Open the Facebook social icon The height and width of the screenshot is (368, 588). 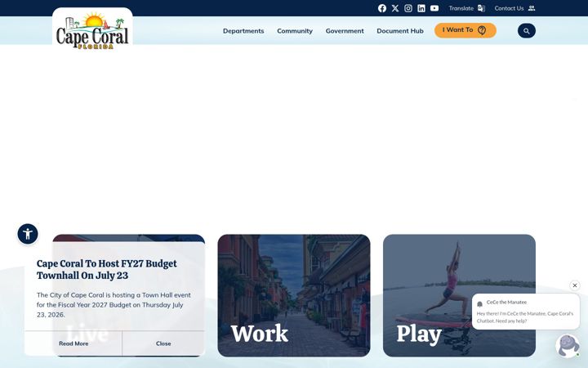[x=382, y=8]
